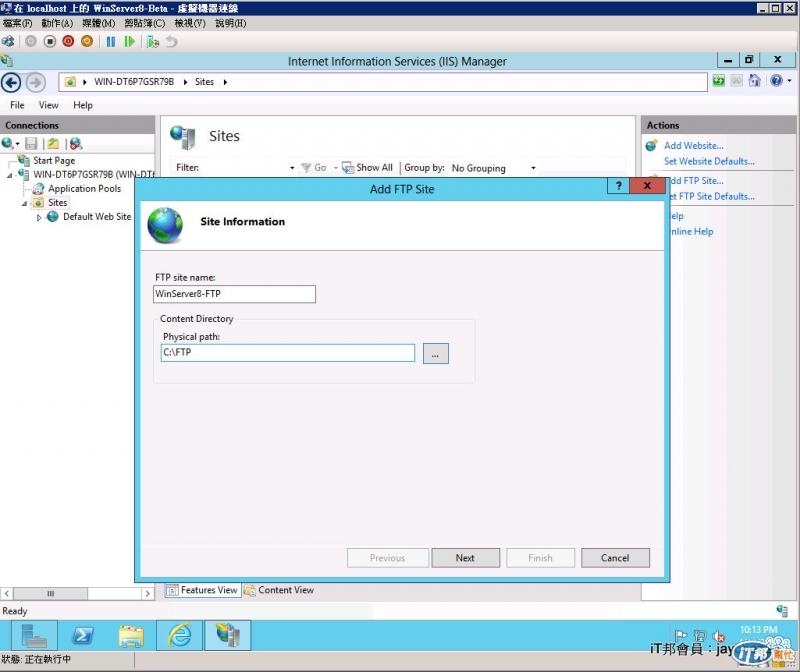Click the Online Help link

[691, 232]
